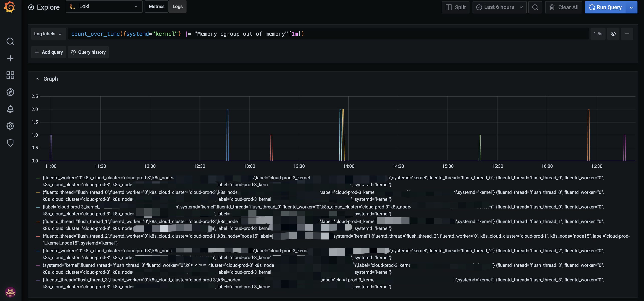The height and width of the screenshot is (301, 644).
Task: Collapse the Graph panel chevron
Action: pos(37,79)
